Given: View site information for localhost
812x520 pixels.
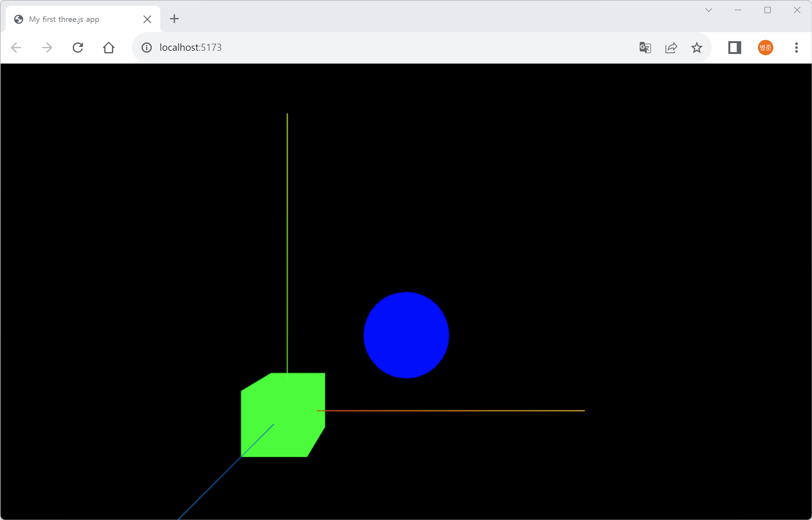Looking at the screenshot, I should pyautogui.click(x=147, y=48).
